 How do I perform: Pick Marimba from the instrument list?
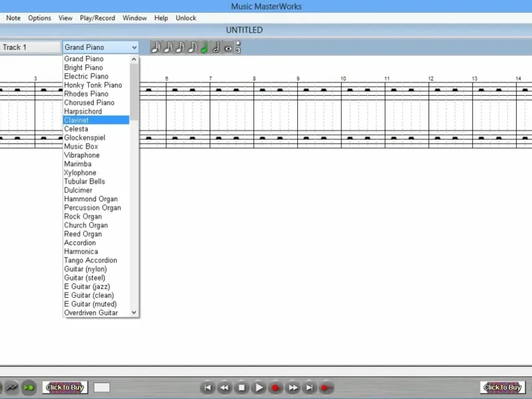pyautogui.click(x=96, y=164)
